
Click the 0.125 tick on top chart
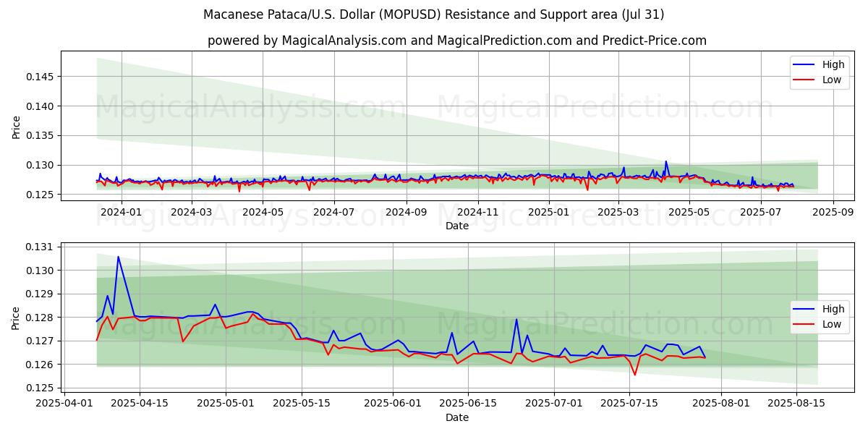tap(41, 195)
